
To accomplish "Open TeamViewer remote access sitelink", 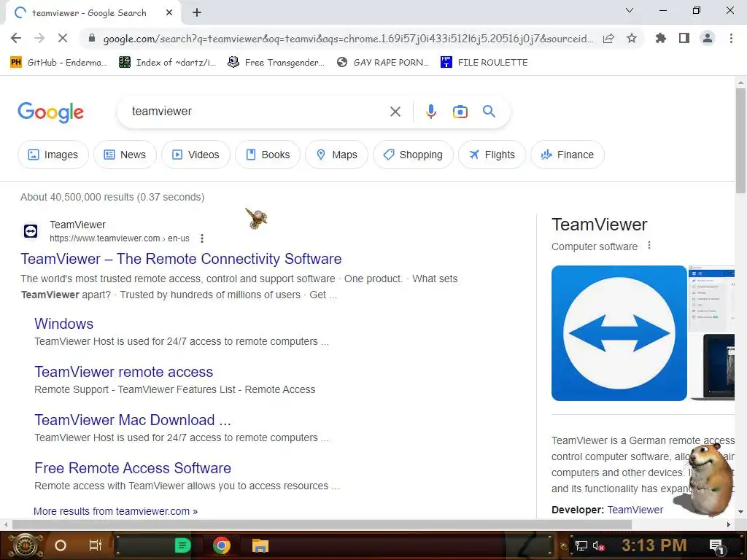I will 124,372.
